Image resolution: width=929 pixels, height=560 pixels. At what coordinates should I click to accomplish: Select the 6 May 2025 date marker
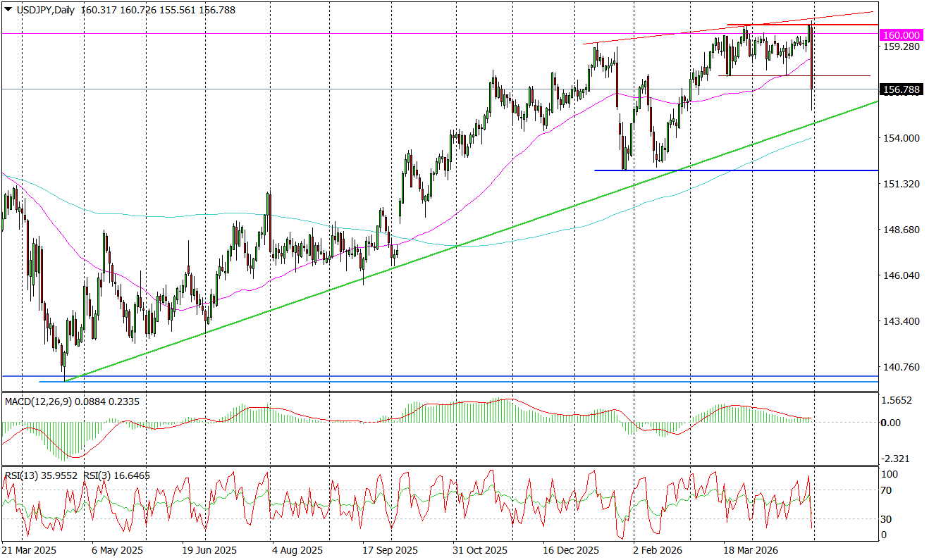coord(118,549)
